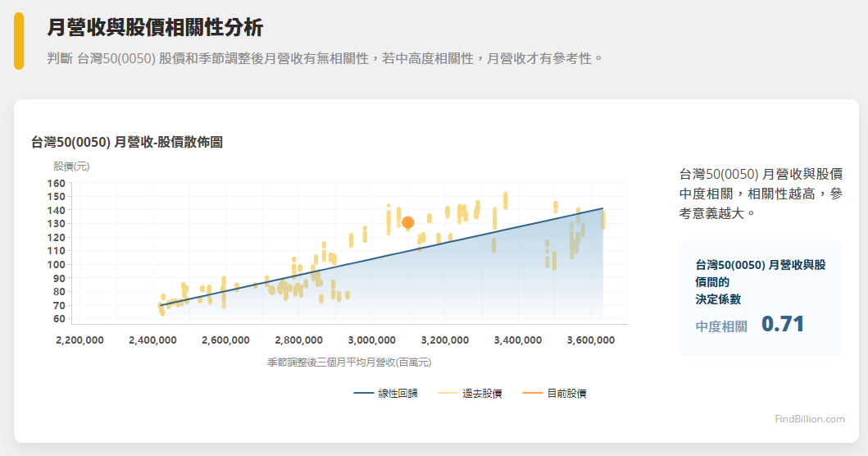Click the 3,400,000 x-axis tick
The width and height of the screenshot is (868, 456).
pyautogui.click(x=518, y=340)
